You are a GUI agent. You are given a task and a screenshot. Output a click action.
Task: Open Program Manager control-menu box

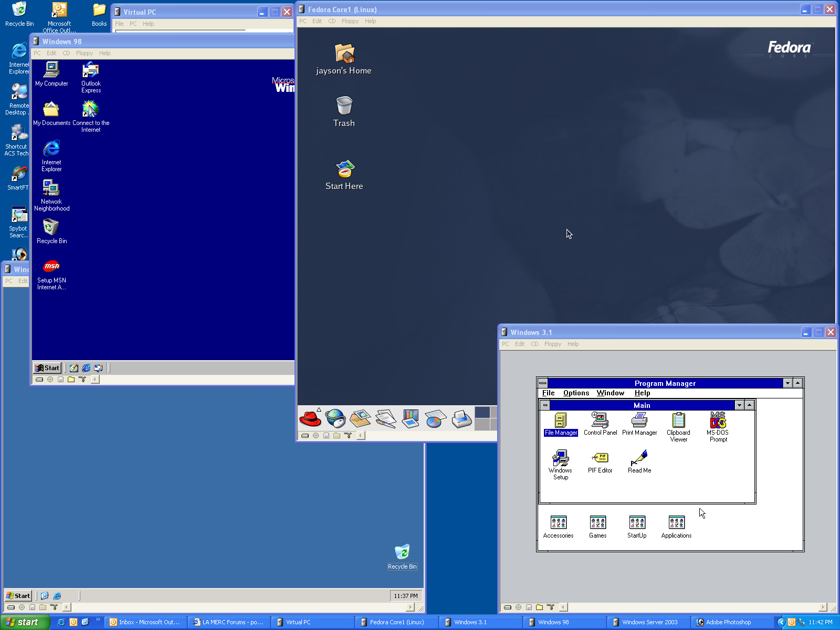[x=543, y=383]
